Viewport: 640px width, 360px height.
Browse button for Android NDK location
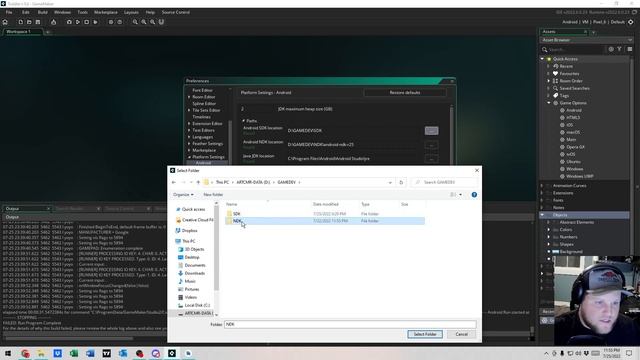[431, 145]
